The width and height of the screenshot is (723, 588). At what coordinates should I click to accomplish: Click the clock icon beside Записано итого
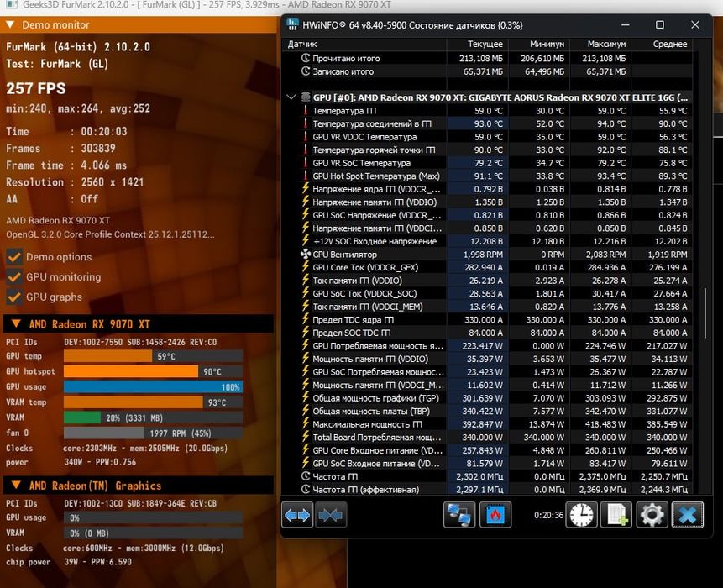(x=306, y=71)
